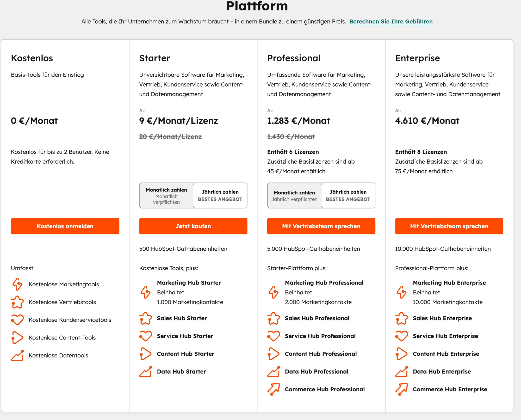Viewport: 521px width, 420px height.
Task: Select the Marketing Hub Starter lightning icon
Action: pyautogui.click(x=146, y=292)
